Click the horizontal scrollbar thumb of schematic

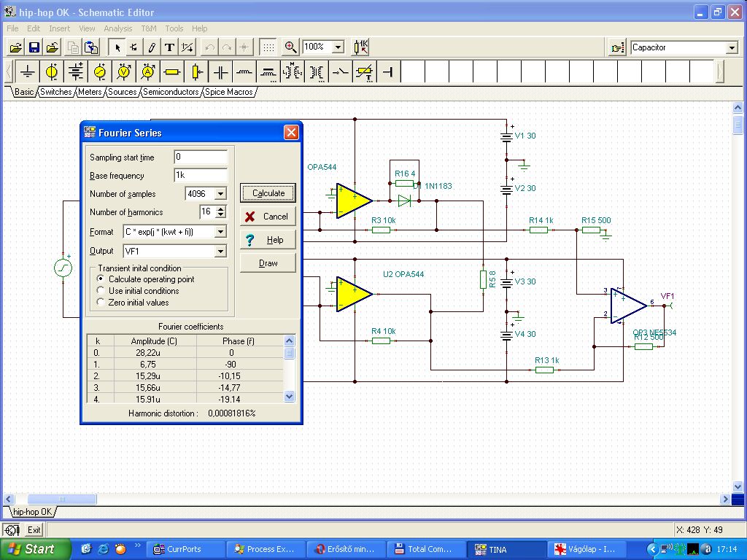62,499
